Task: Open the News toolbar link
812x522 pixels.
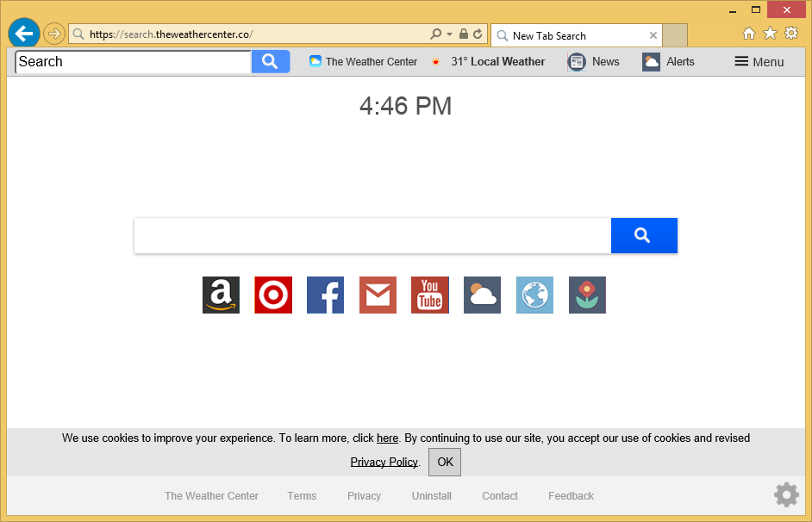Action: pos(605,61)
